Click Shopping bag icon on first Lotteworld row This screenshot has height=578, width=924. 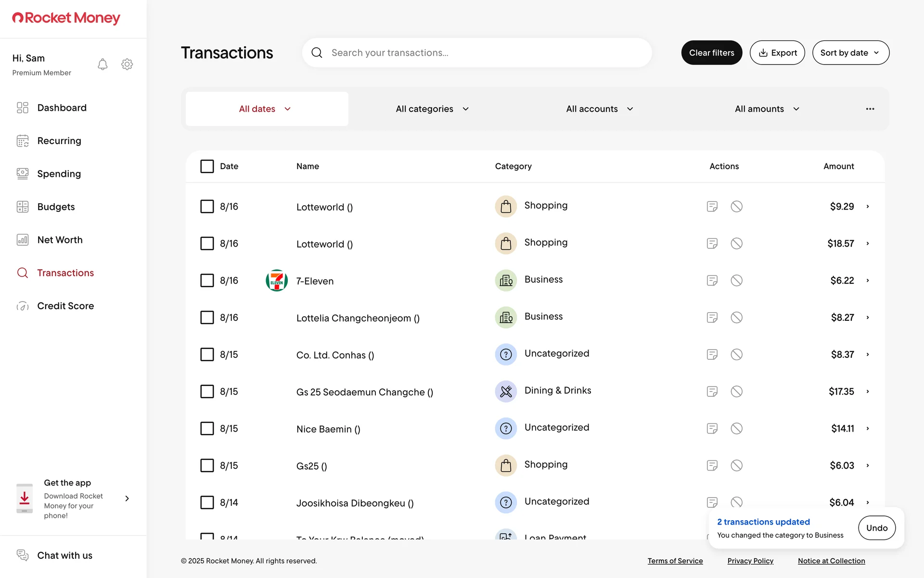click(505, 207)
